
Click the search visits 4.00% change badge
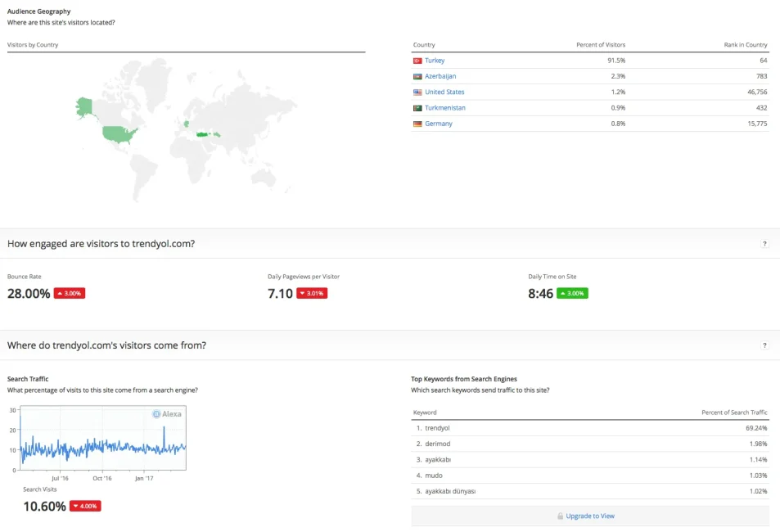(85, 506)
